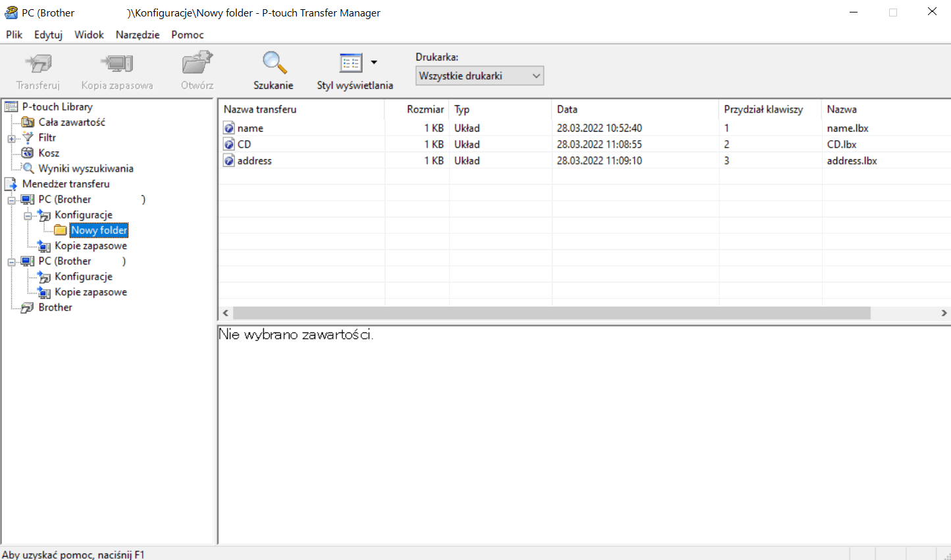Sort by the Nazwa transferu column header
This screenshot has width=951, height=560.
coord(301,109)
